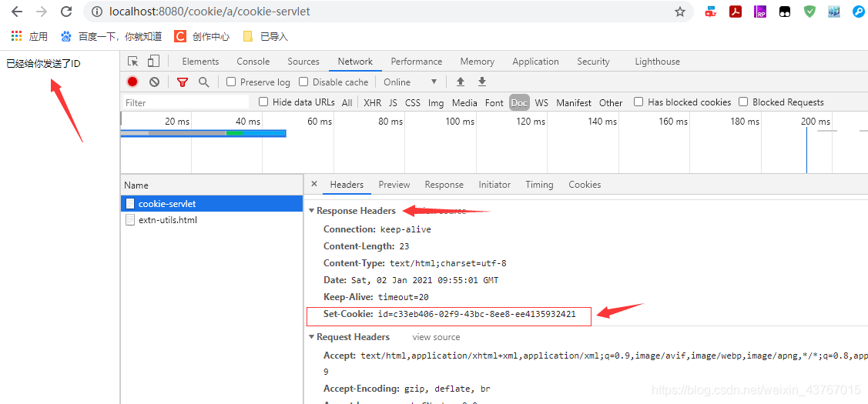This screenshot has height=404, width=868.
Task: Open the Response tab of the request
Action: click(444, 185)
